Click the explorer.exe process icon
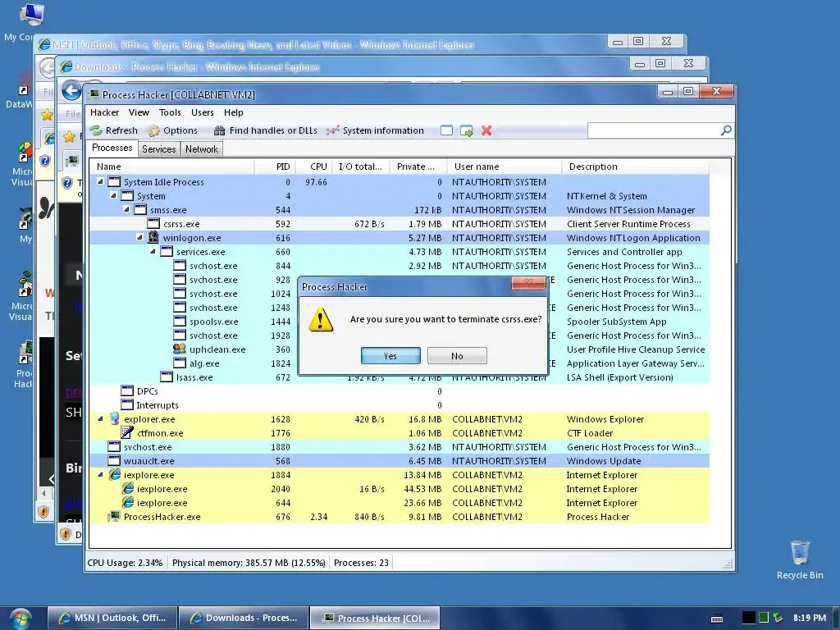Image resolution: width=840 pixels, height=630 pixels. 114,418
